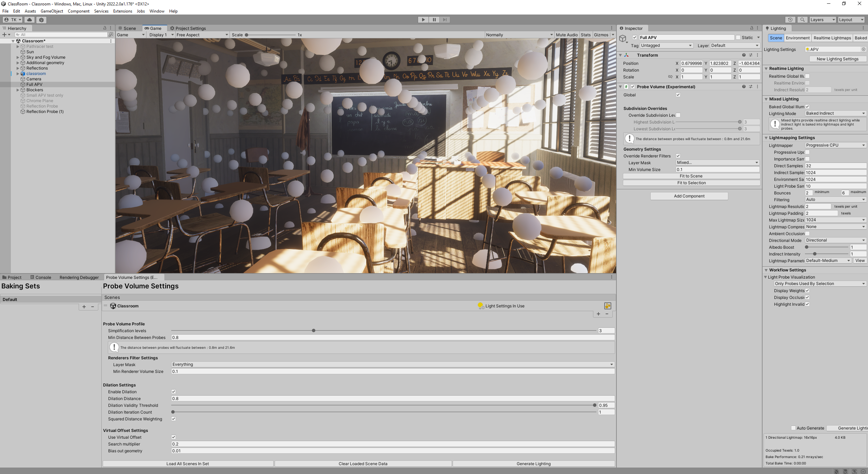The width and height of the screenshot is (868, 474).
Task: Open the Lightmapper dropdown
Action: [835, 145]
